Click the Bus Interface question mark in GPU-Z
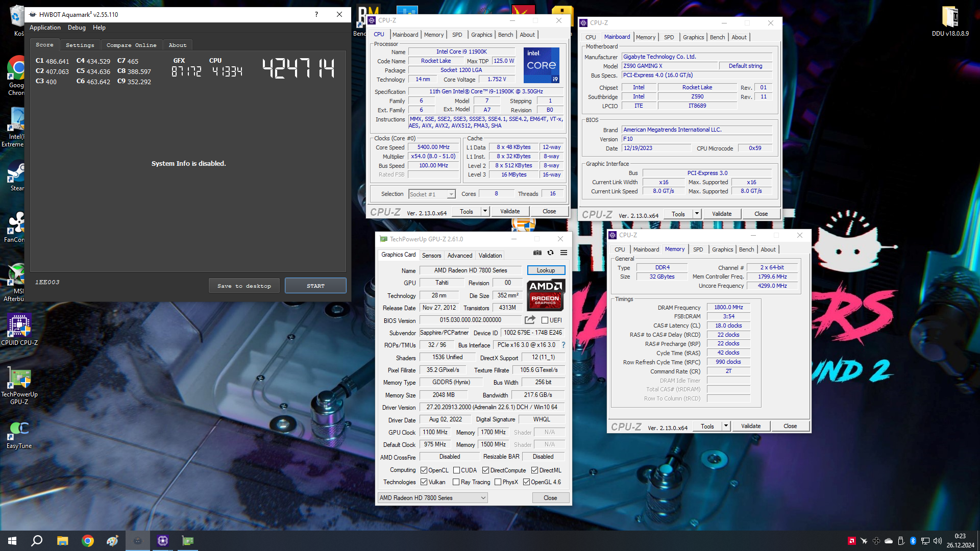The height and width of the screenshot is (551, 980). tap(563, 345)
